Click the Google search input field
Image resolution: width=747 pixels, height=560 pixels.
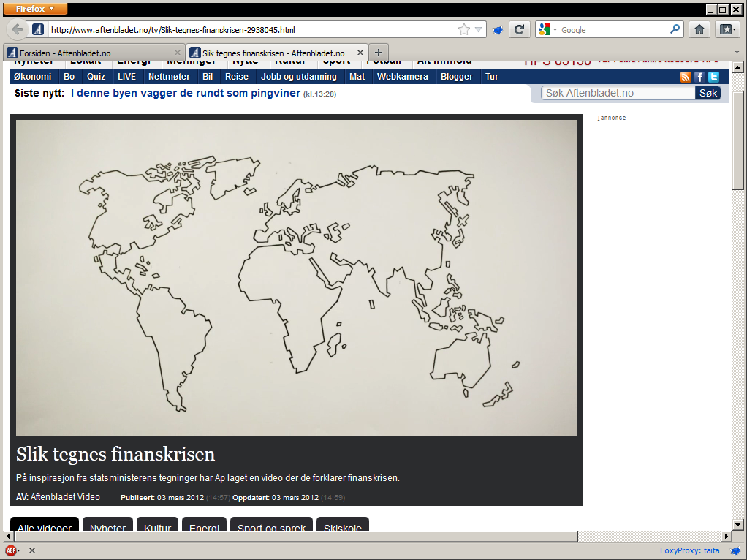coord(614,29)
